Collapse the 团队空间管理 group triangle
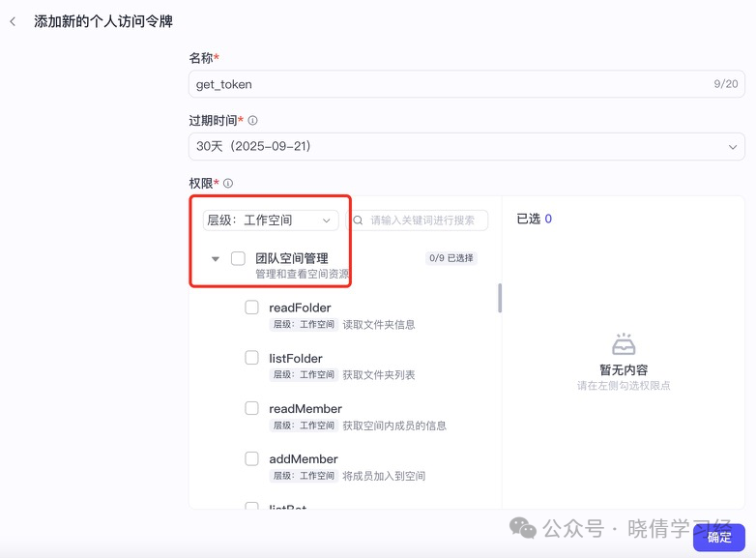 pos(216,259)
